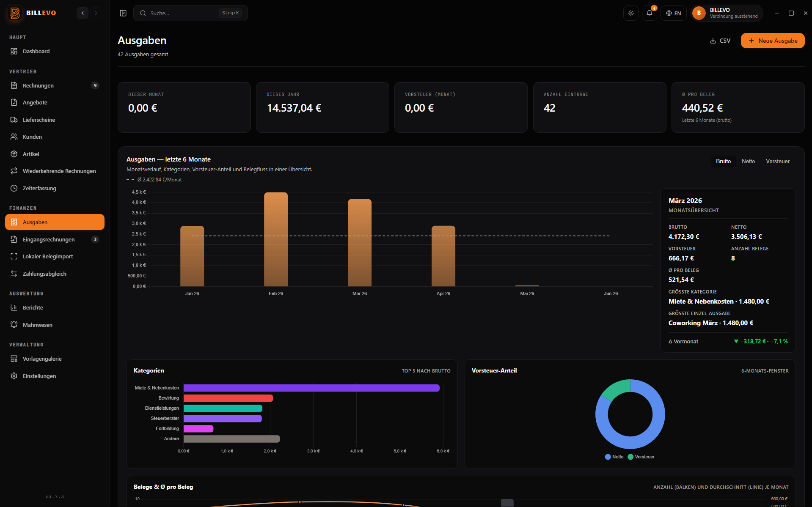Screen dimensions: 812x507
Task: Click the orange B avatar
Action: tap(699, 13)
